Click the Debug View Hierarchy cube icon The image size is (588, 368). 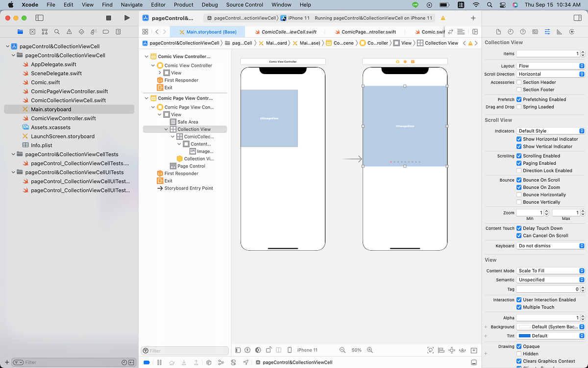tap(209, 362)
